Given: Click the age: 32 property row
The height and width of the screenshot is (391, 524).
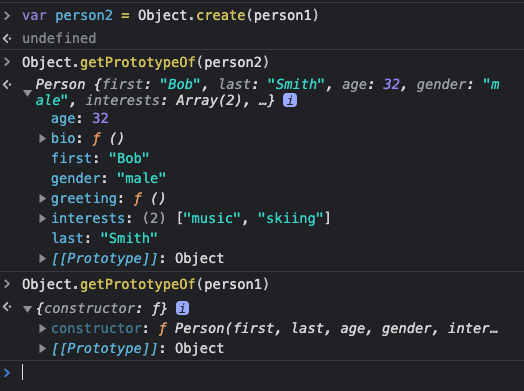Looking at the screenshot, I should pyautogui.click(x=80, y=118).
